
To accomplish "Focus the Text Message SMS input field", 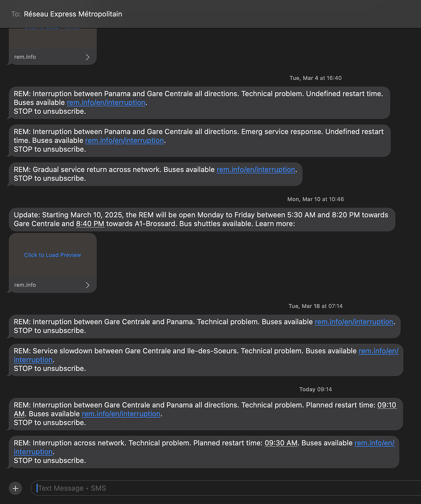I will pos(225,488).
